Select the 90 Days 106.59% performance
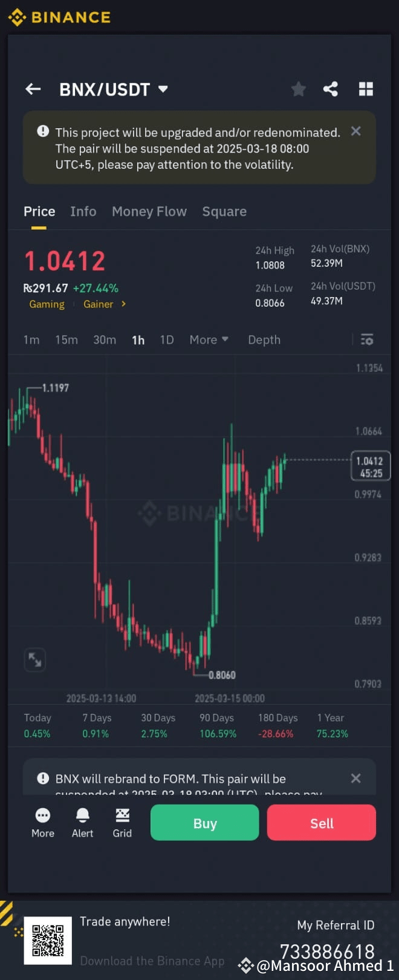This screenshot has height=980, width=399. tap(218, 725)
